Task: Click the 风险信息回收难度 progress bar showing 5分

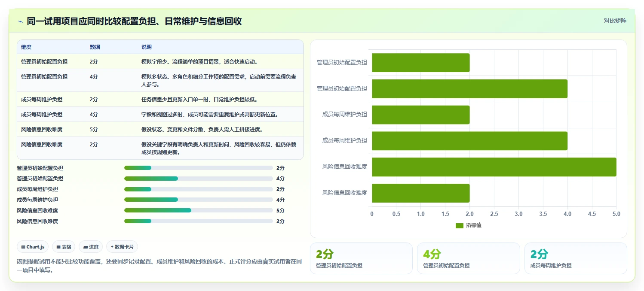Action: point(199,210)
